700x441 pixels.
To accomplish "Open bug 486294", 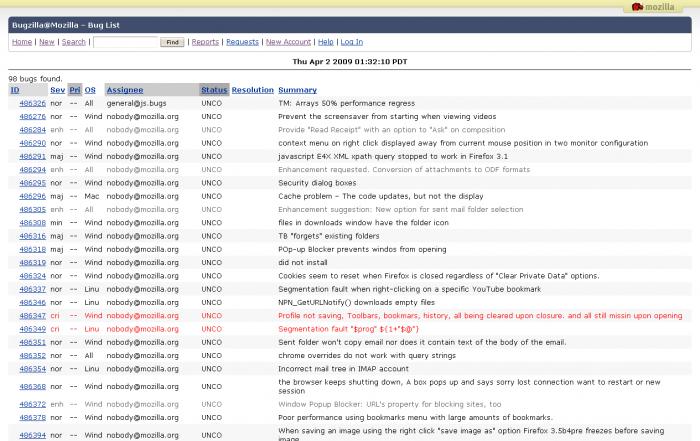I will [x=33, y=170].
